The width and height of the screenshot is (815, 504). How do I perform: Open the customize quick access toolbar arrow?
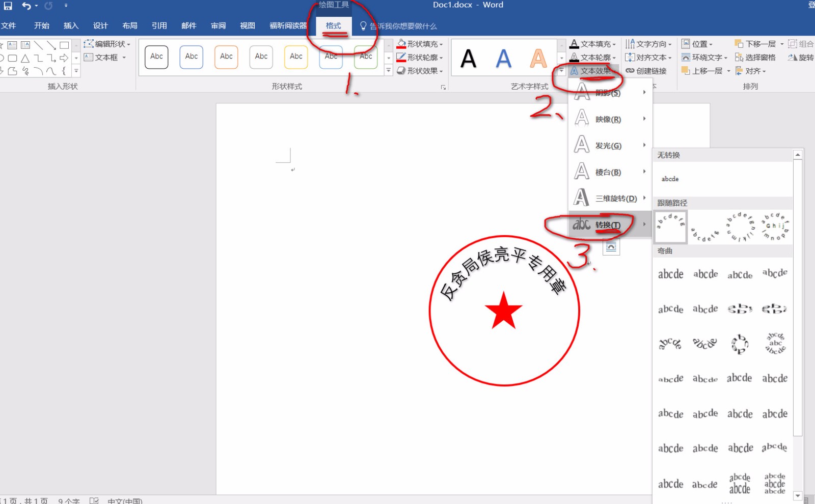[66, 6]
